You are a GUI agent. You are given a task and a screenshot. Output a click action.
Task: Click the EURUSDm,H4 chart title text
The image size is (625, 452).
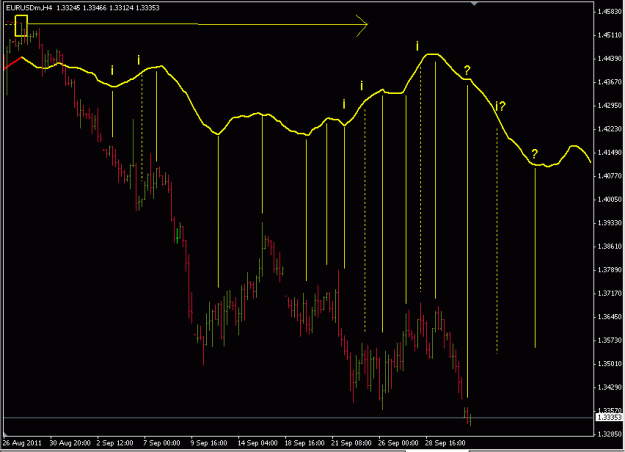click(29, 8)
